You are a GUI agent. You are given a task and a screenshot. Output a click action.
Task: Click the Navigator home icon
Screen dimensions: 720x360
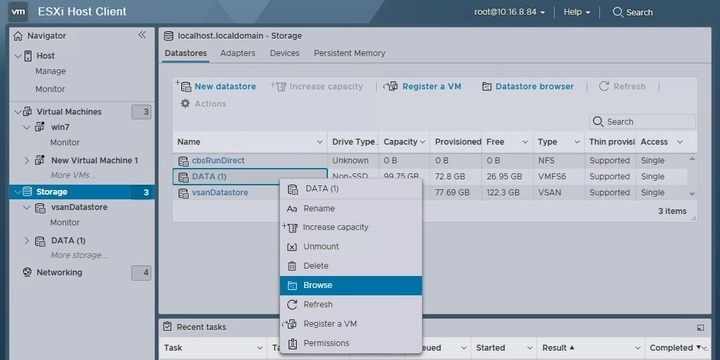pos(18,36)
